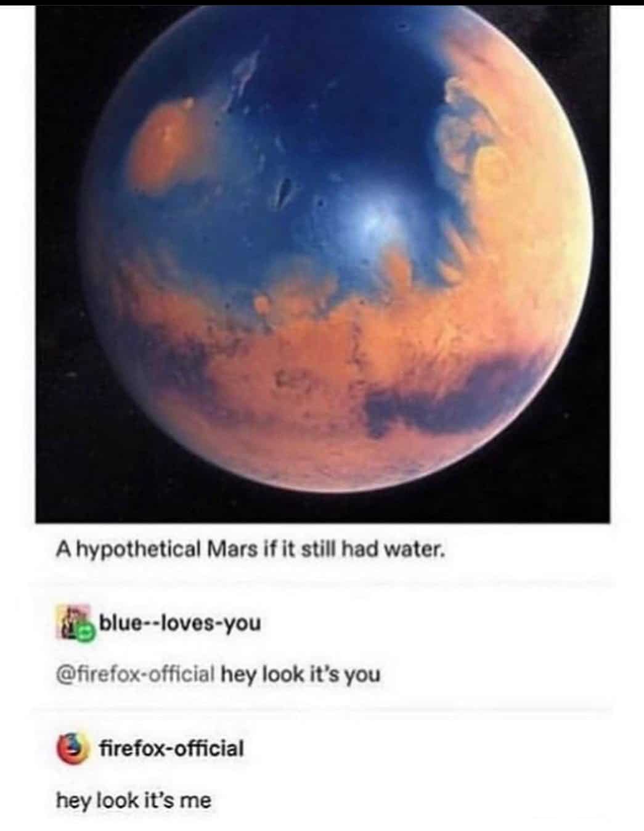Open the @firefox-official mention link
The height and width of the screenshot is (831, 644).
pyautogui.click(x=136, y=674)
